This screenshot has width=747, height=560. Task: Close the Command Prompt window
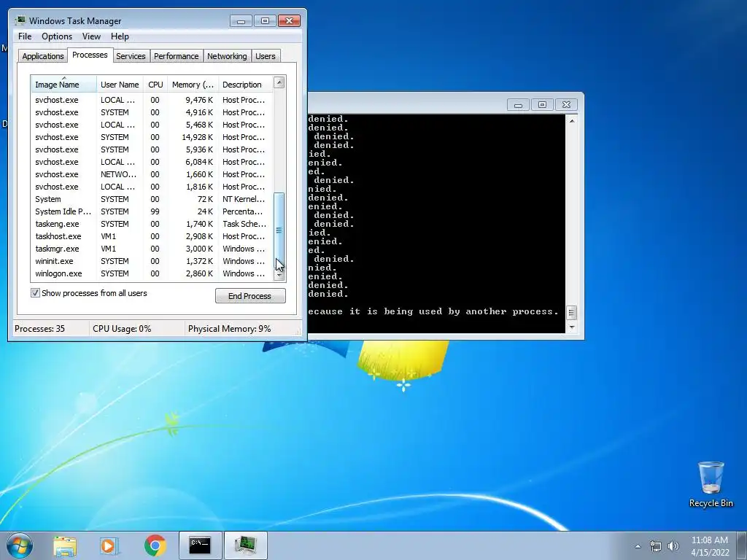coord(566,105)
